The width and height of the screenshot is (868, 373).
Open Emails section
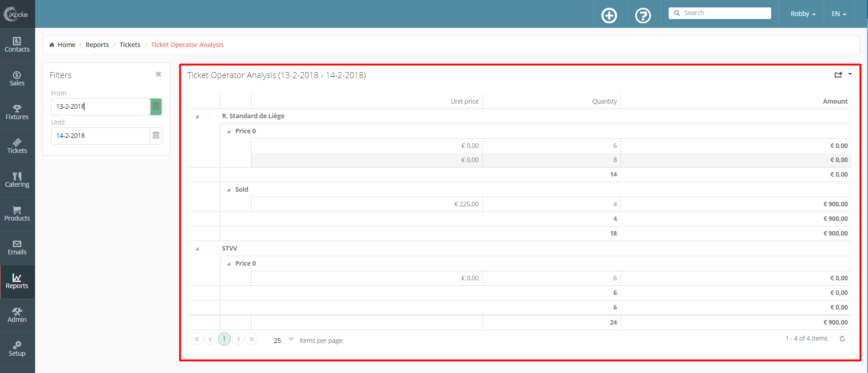click(17, 248)
